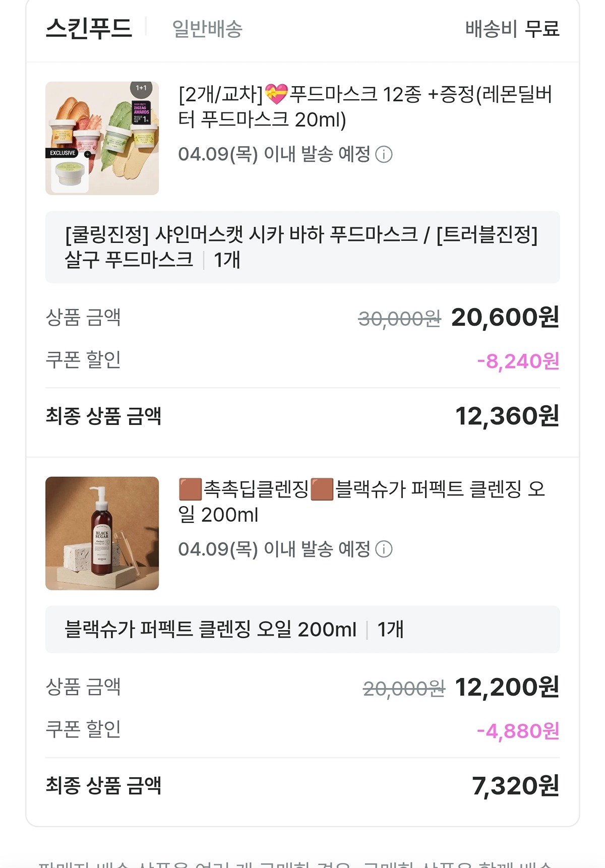Open the 푸드마스크 12종 product title
The height and width of the screenshot is (868, 605).
click(365, 107)
